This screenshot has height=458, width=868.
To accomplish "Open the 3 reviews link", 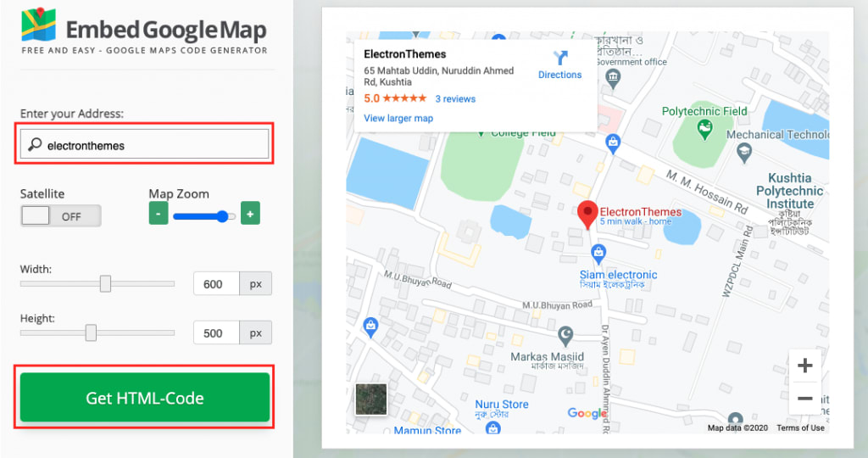I will tap(455, 99).
